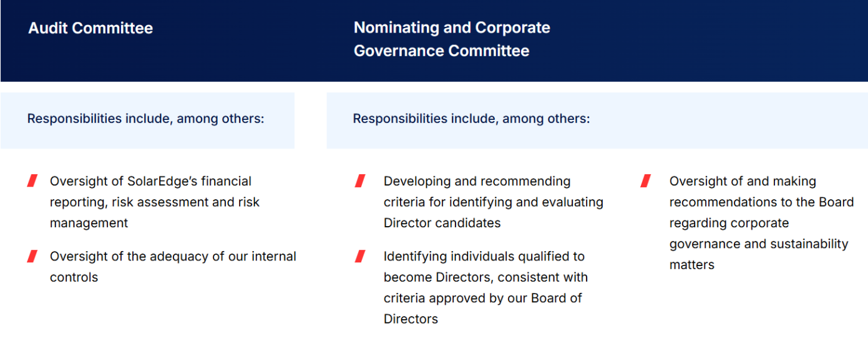Click the red bullet beside financial reporting oversight
Screen dimensions: 868x346
32,181
